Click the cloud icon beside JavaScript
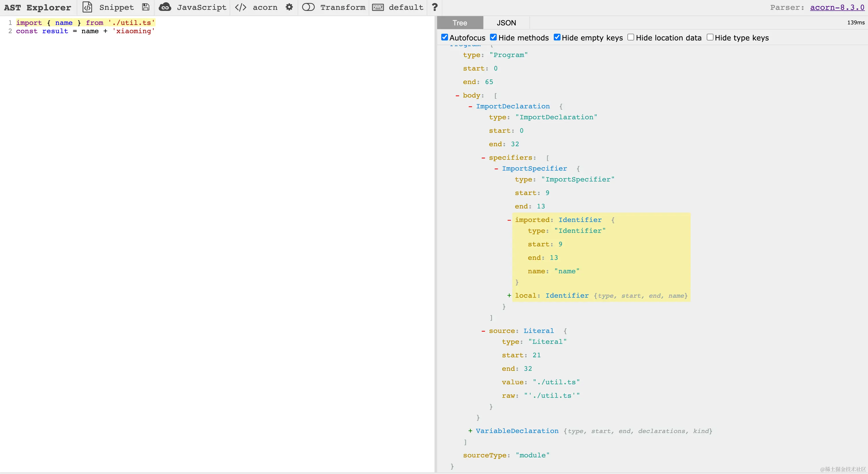Image resolution: width=868 pixels, height=474 pixels. 165,7
